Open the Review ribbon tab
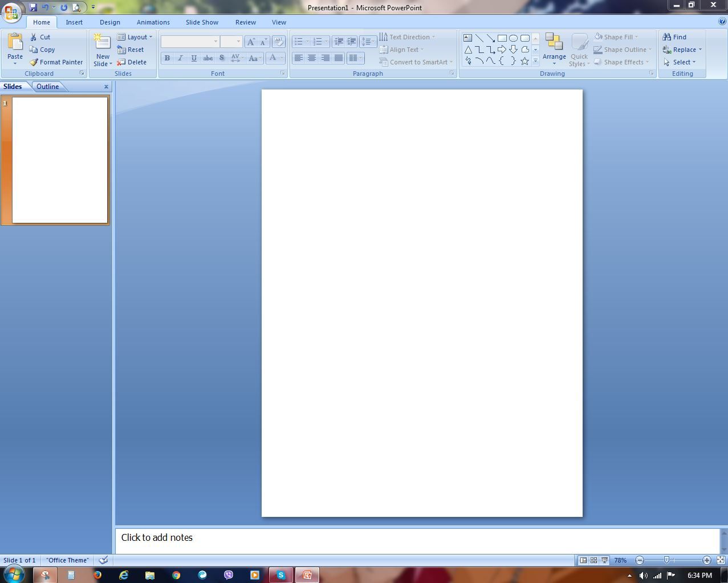The image size is (728, 583). pos(246,22)
